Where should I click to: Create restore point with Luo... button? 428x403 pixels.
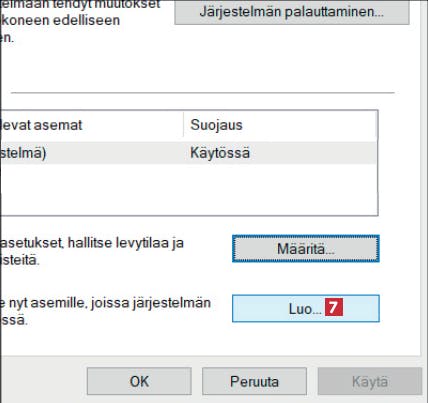306,308
